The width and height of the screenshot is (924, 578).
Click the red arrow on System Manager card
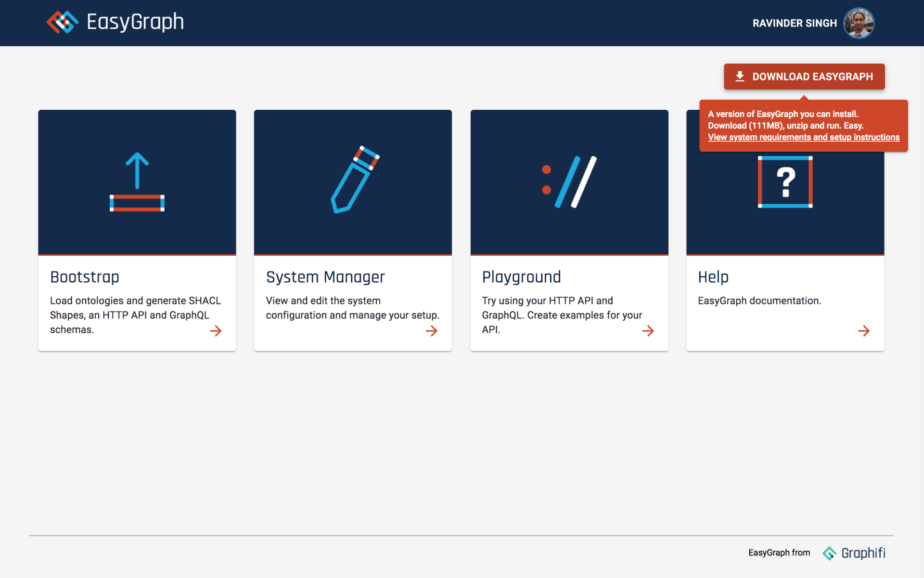[x=432, y=331]
